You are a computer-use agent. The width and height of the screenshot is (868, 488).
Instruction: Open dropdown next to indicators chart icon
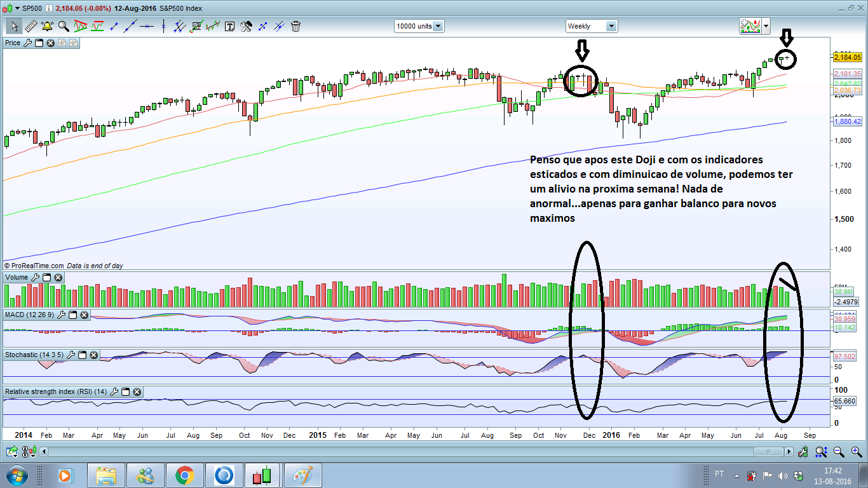766,26
